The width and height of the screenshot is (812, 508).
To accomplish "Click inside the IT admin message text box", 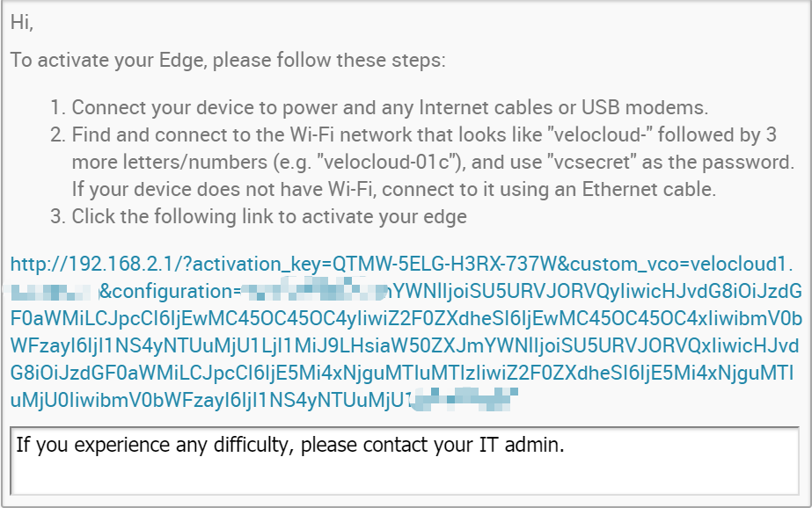I will pyautogui.click(x=405, y=461).
